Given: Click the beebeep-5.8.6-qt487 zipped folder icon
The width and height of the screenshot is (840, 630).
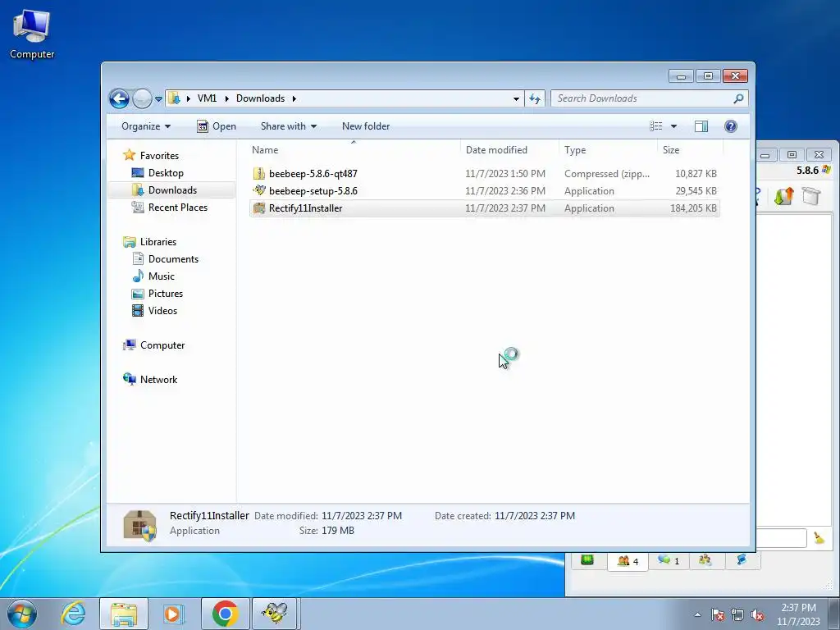Looking at the screenshot, I should pyautogui.click(x=259, y=174).
